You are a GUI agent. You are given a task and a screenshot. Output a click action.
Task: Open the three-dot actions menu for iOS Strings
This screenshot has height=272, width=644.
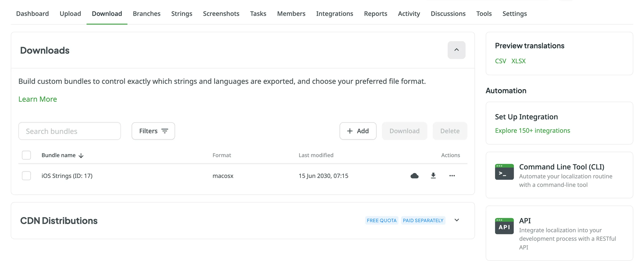452,176
